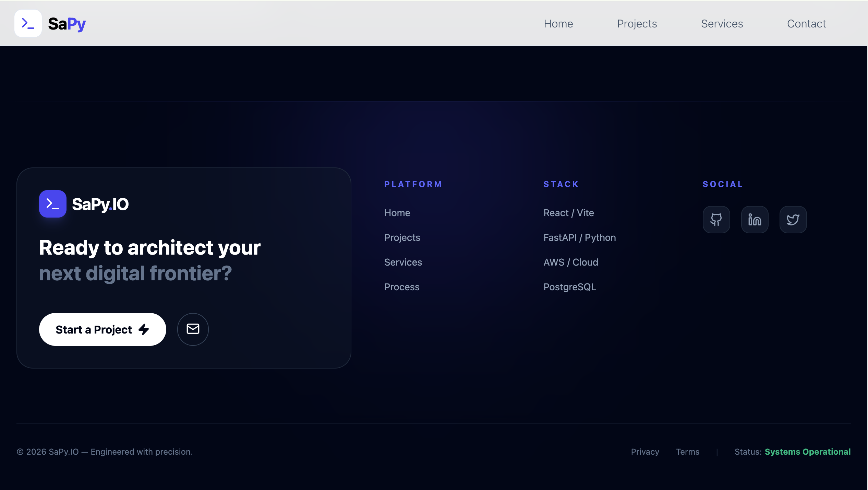
Task: Open the Home nav link in header
Action: pyautogui.click(x=558, y=24)
